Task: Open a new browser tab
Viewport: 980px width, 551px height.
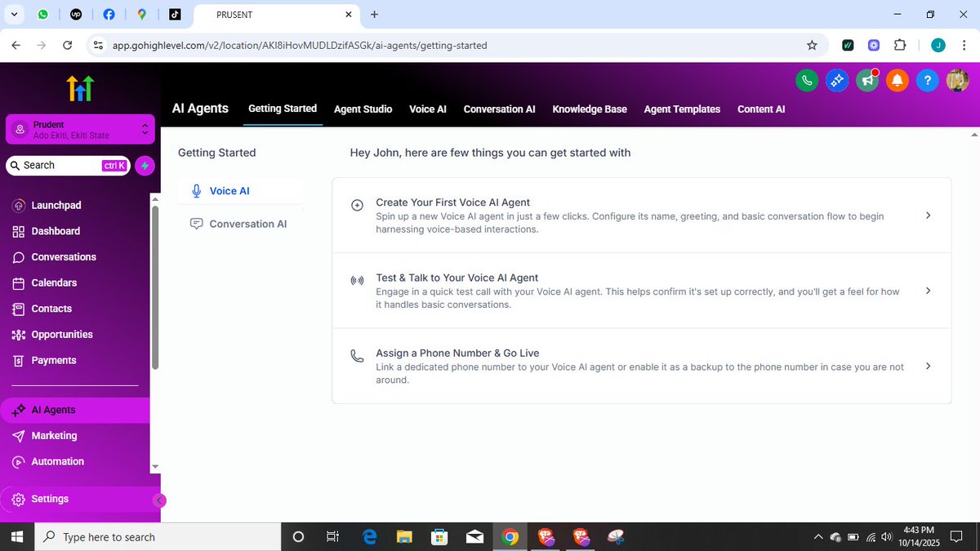Action: 374,15
